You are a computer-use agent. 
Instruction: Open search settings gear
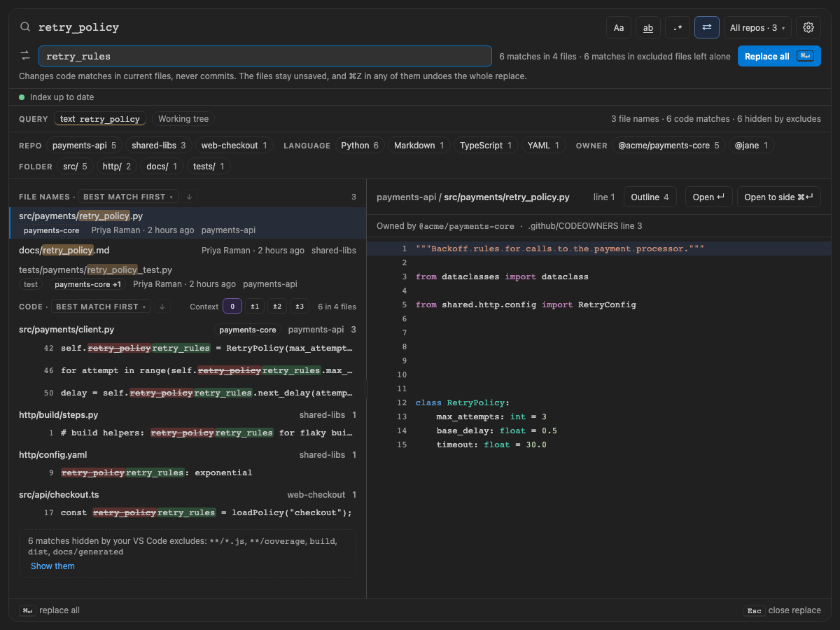coord(808,27)
